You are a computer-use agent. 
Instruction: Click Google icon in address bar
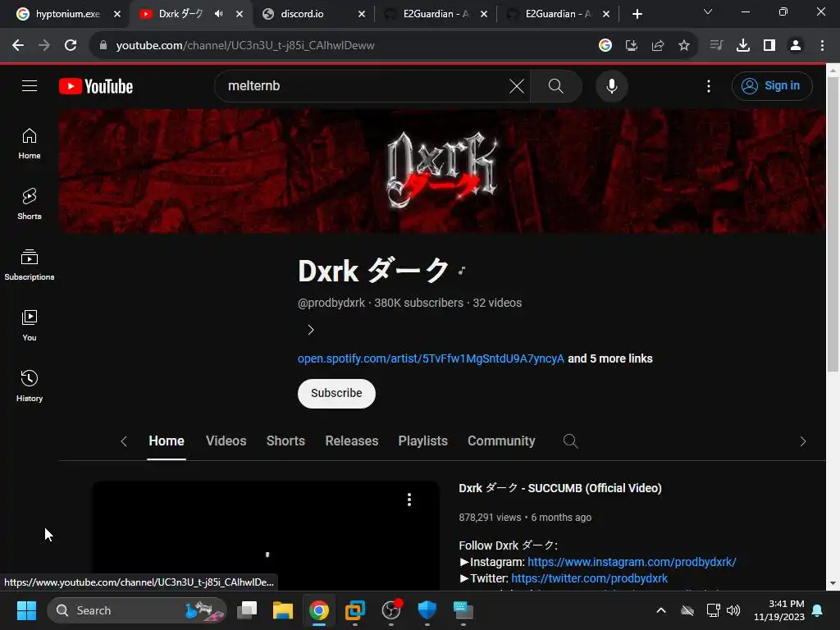[x=605, y=46]
